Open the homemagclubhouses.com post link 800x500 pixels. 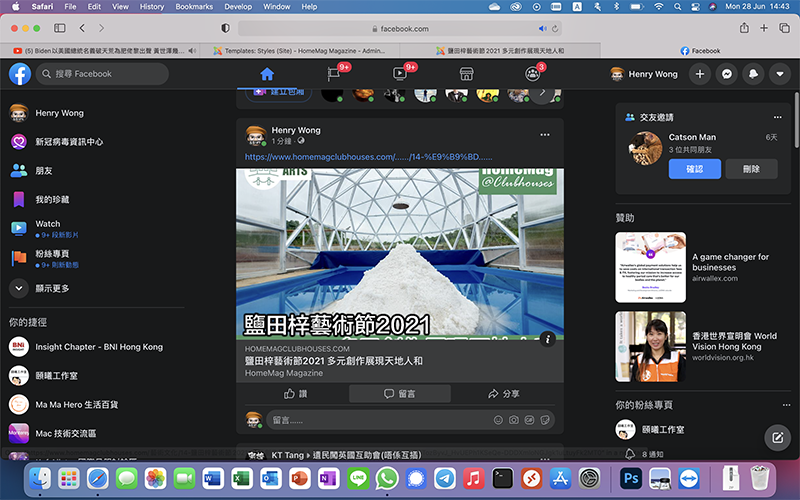tap(368, 157)
